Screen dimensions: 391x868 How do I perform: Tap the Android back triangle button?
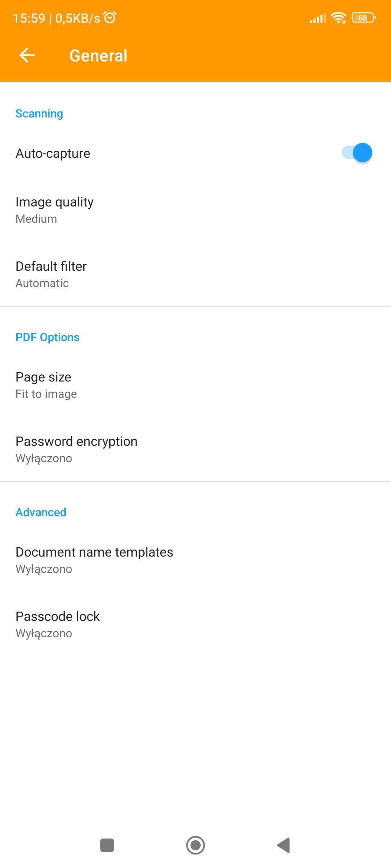point(283,845)
